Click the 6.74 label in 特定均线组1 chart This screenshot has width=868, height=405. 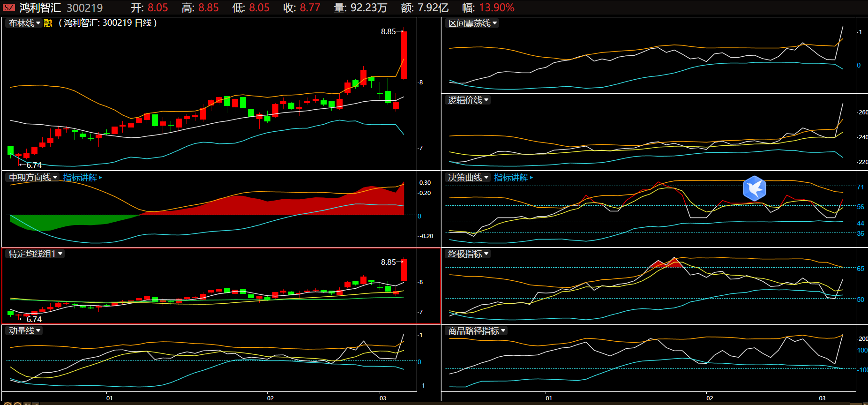[x=34, y=319]
